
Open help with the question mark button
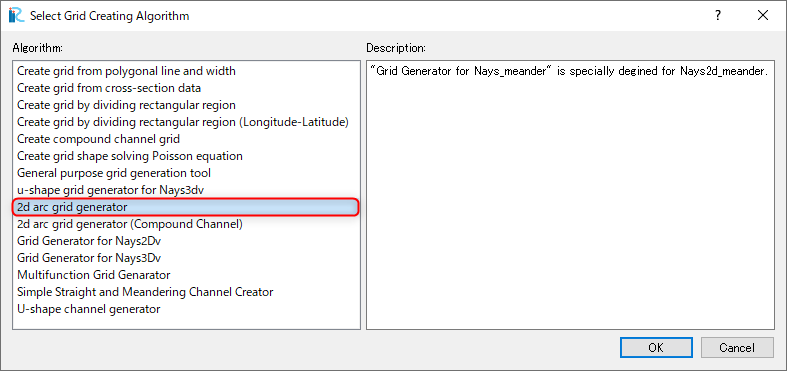(718, 16)
